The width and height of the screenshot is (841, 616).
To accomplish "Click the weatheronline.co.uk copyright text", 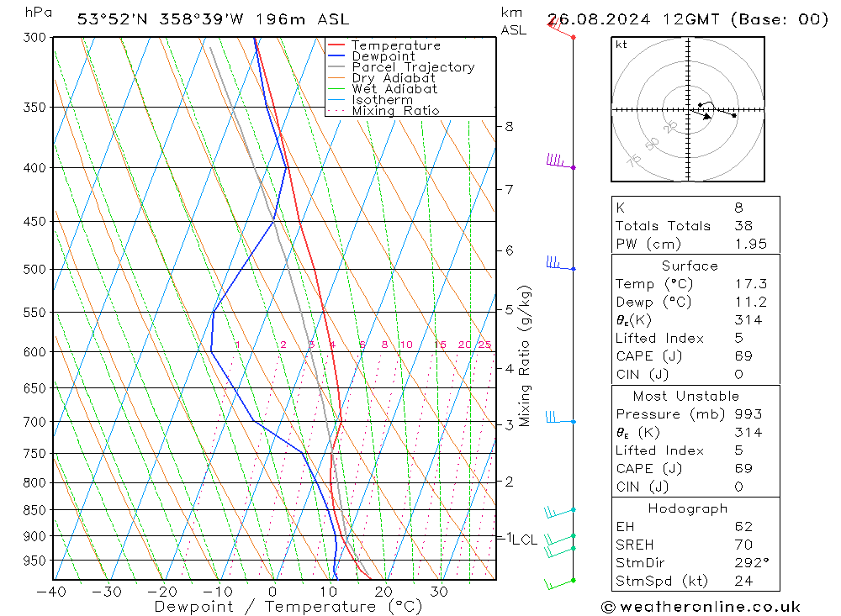I will (x=701, y=607).
